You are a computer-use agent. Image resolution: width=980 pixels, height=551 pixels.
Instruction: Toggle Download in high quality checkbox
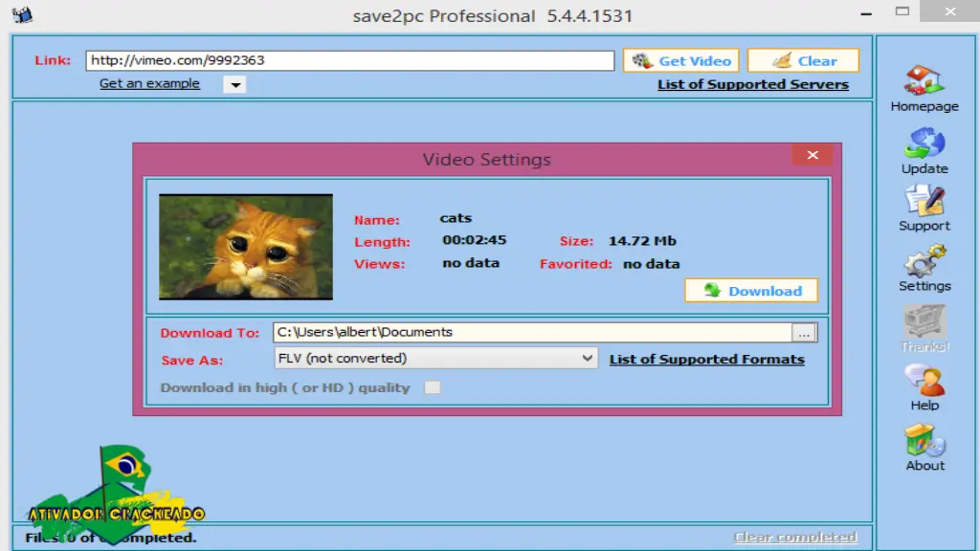click(433, 387)
